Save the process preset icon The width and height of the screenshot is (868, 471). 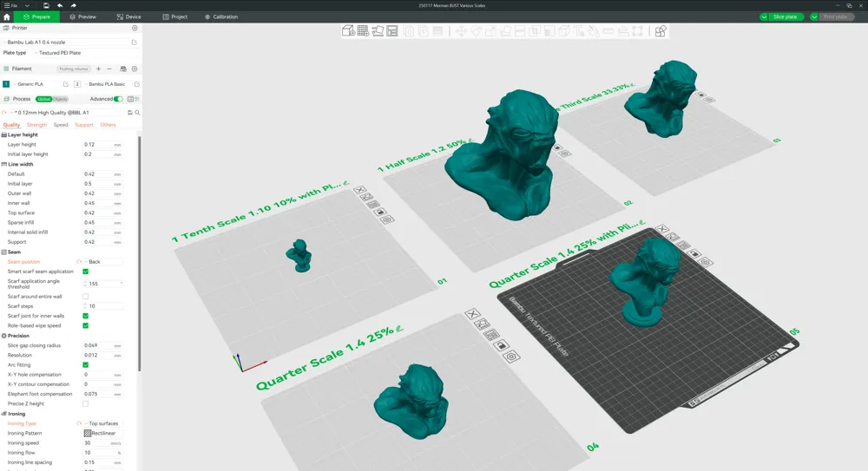[x=130, y=113]
